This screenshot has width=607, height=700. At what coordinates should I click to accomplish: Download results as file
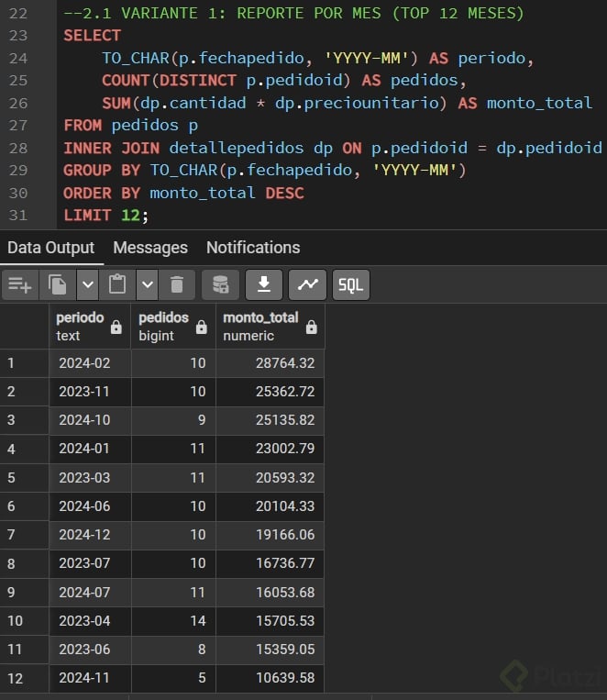coord(264,285)
